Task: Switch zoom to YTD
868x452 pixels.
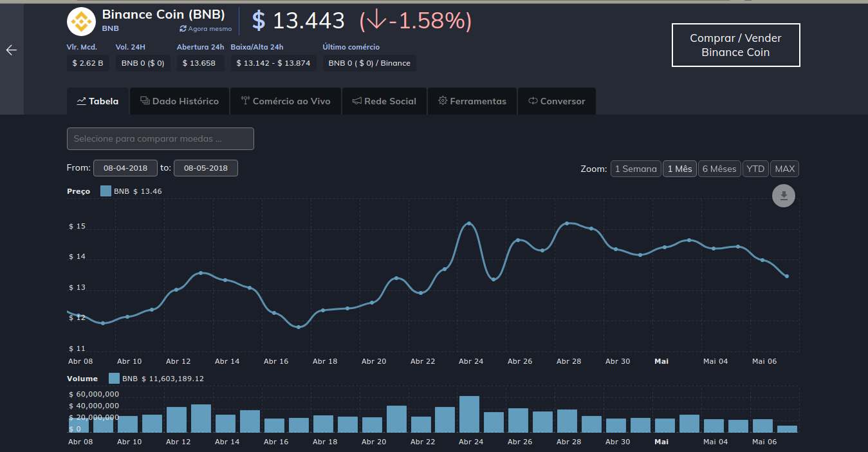Action: click(755, 169)
